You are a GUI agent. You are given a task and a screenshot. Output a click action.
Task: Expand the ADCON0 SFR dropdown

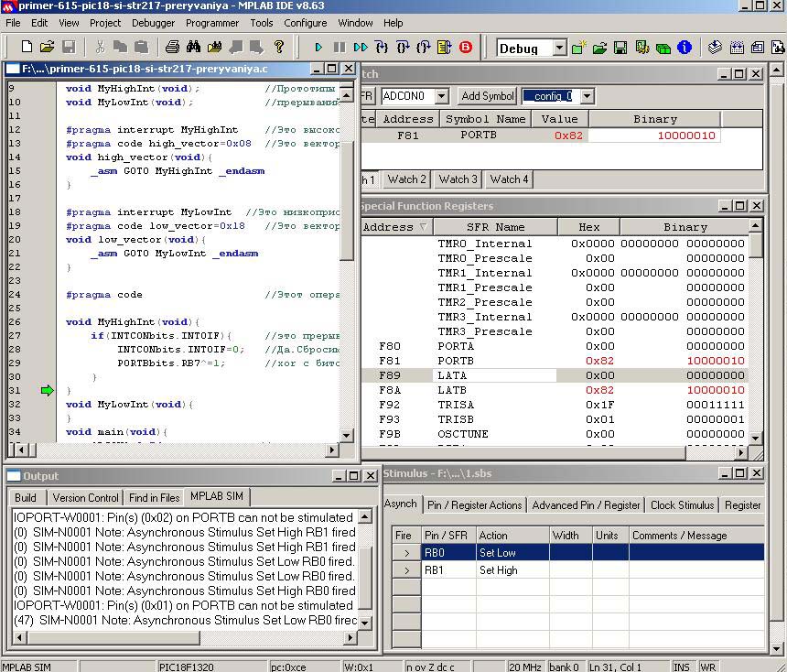tap(441, 96)
